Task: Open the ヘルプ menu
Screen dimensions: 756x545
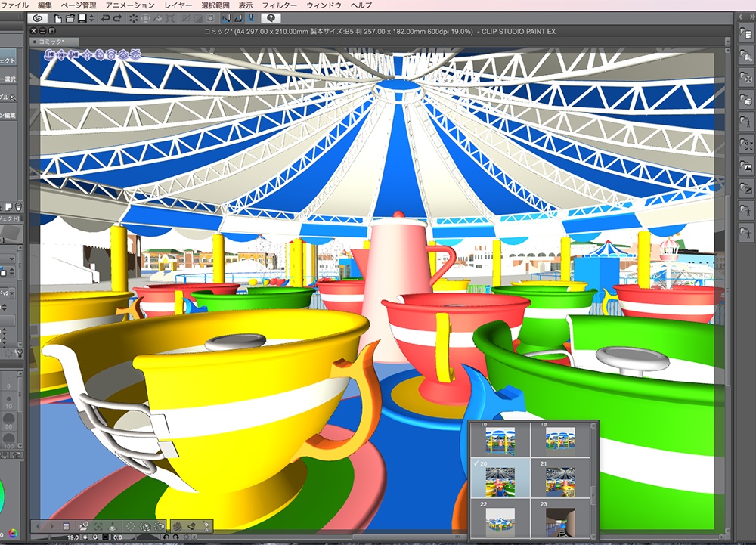Action: click(x=361, y=5)
